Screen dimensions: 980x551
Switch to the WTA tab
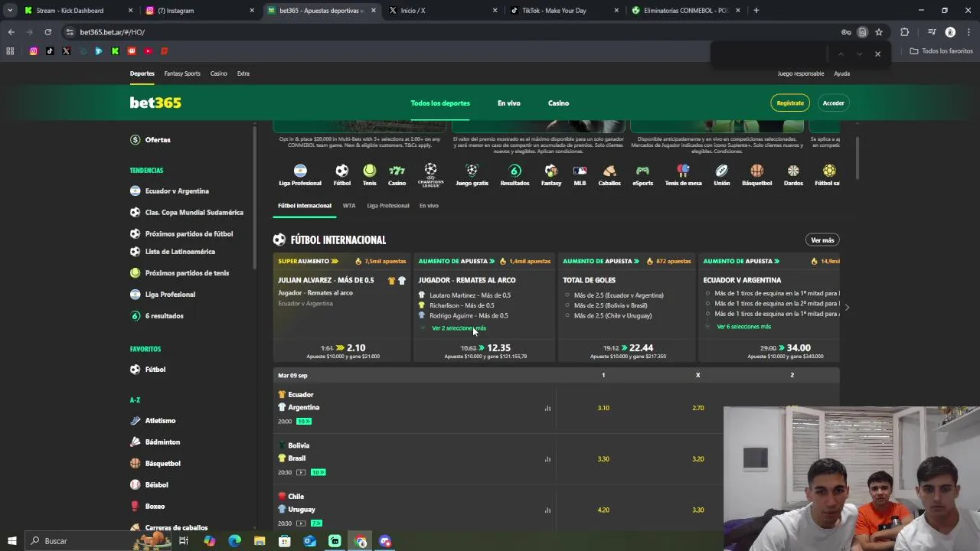coord(349,206)
